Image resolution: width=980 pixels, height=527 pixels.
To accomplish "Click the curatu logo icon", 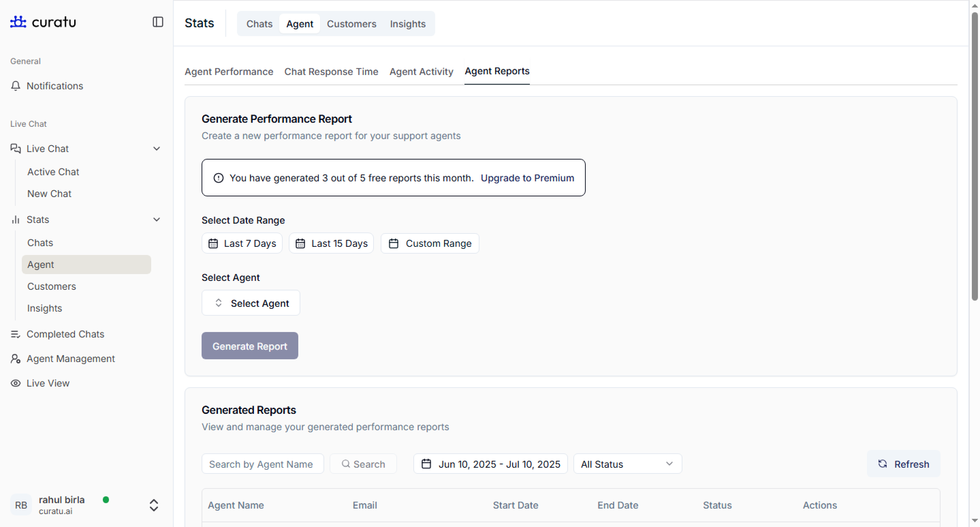I will tap(18, 22).
